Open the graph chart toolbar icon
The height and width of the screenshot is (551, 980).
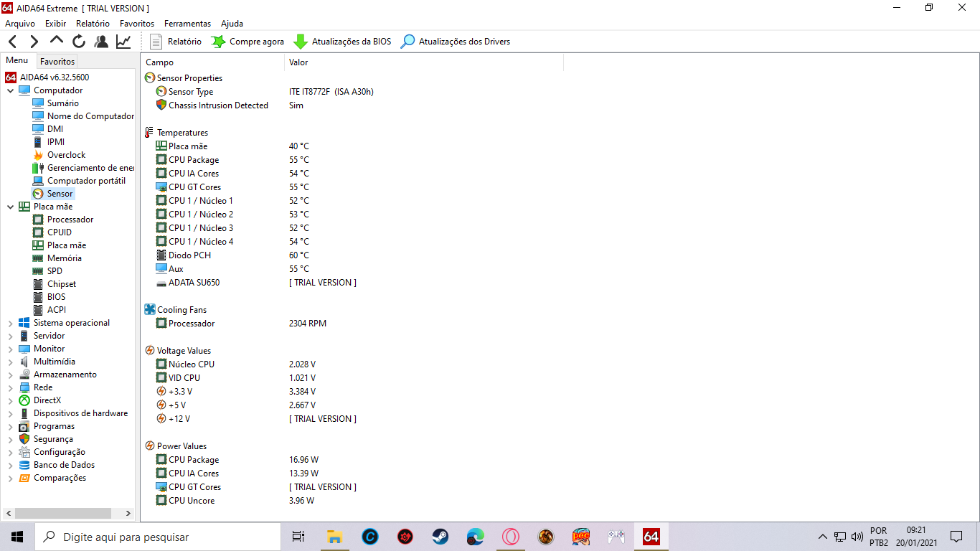[123, 42]
